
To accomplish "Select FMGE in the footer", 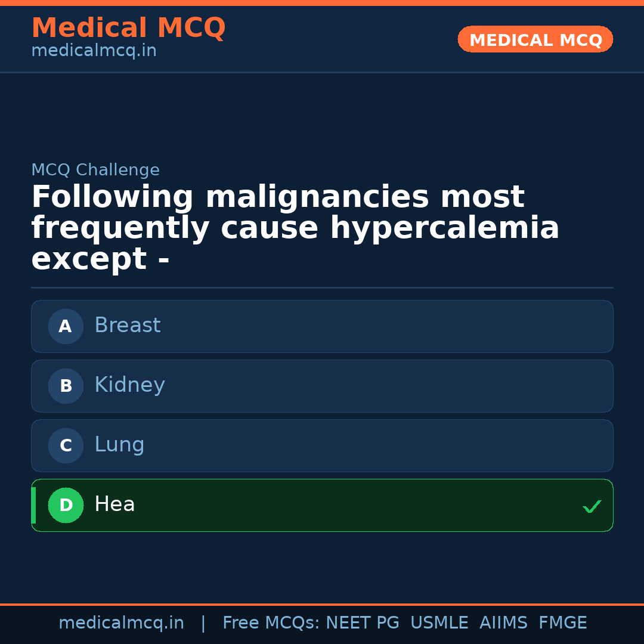I will 563,623.
